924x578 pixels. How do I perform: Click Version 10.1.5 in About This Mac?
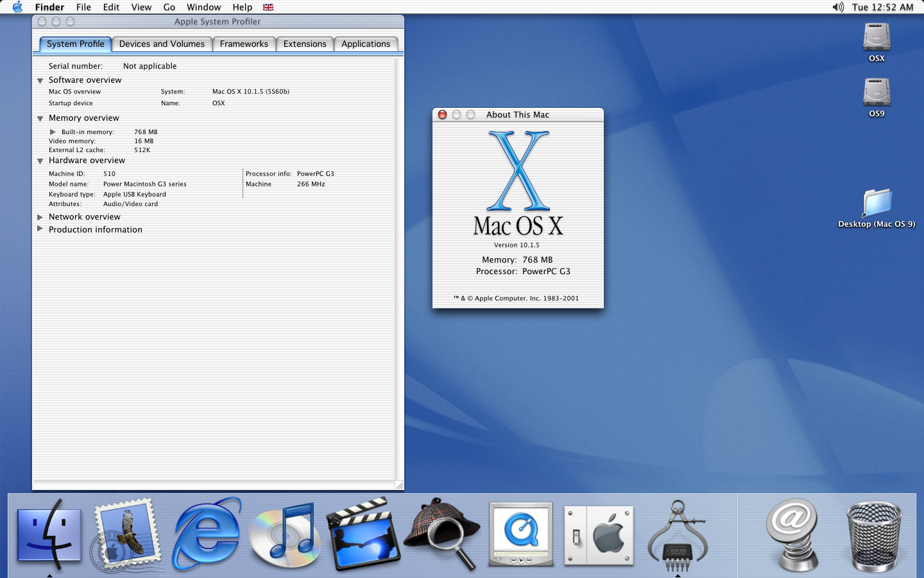[x=517, y=245]
